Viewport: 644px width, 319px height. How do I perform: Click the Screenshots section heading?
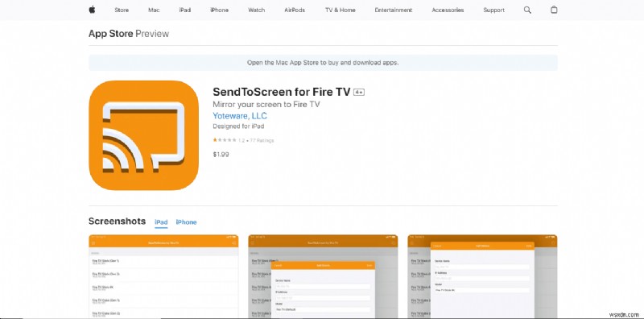pyautogui.click(x=117, y=222)
